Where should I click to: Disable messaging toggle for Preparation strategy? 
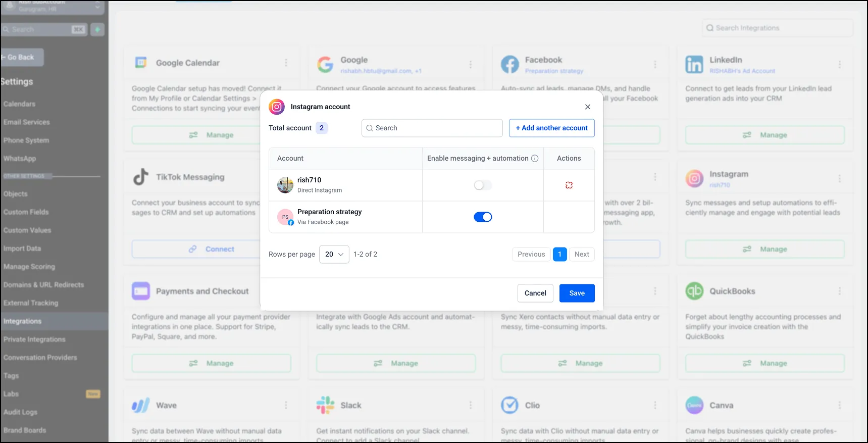pos(483,217)
